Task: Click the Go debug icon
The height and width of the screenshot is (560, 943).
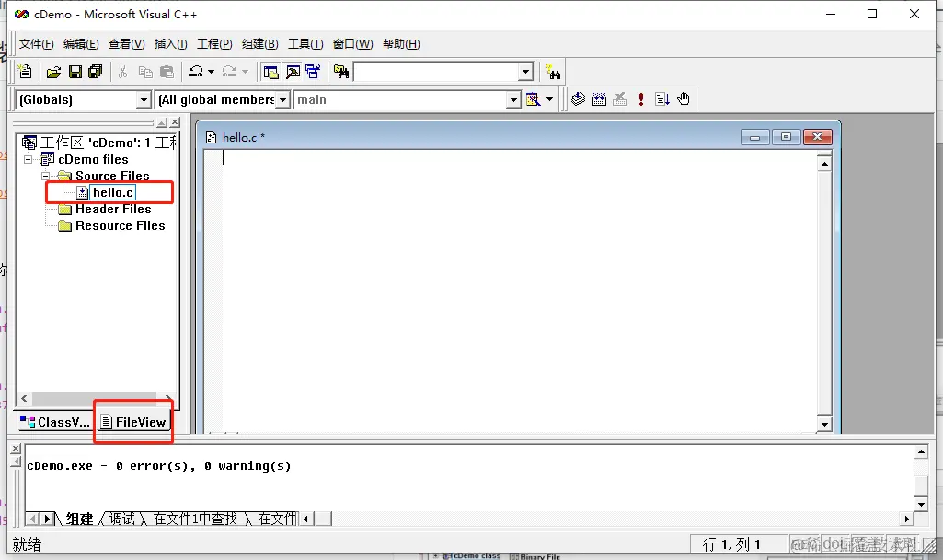Action: coord(662,99)
